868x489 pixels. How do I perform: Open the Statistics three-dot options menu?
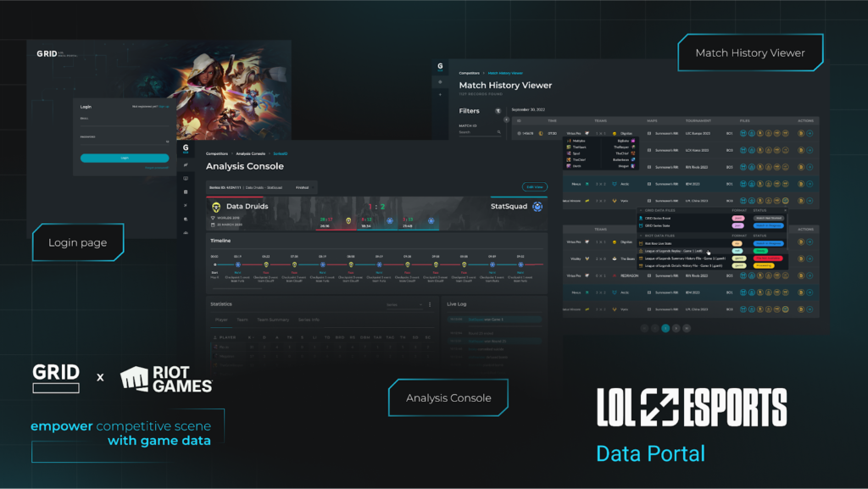click(x=430, y=304)
